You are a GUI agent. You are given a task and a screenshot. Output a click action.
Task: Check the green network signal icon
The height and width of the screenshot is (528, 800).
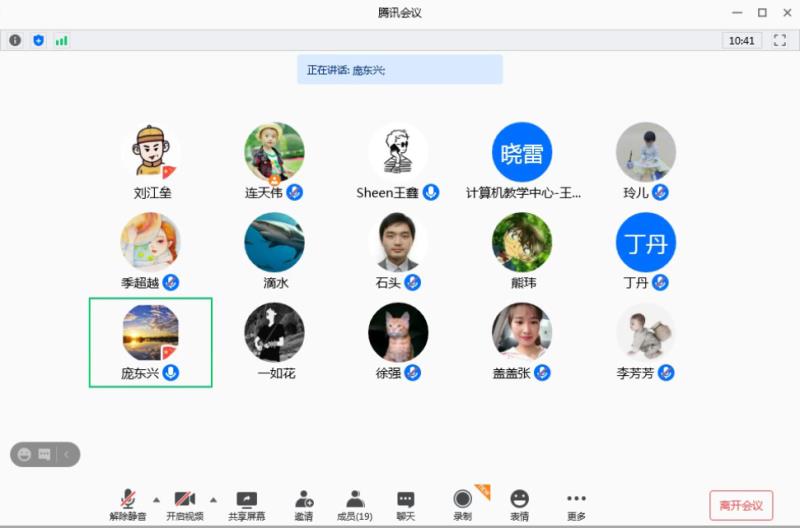(61, 40)
